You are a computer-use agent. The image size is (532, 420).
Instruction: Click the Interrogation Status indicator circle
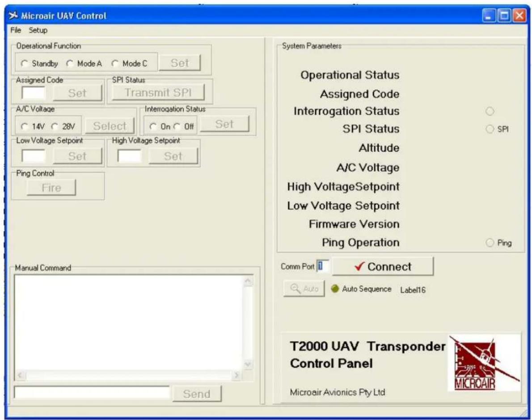pos(490,111)
